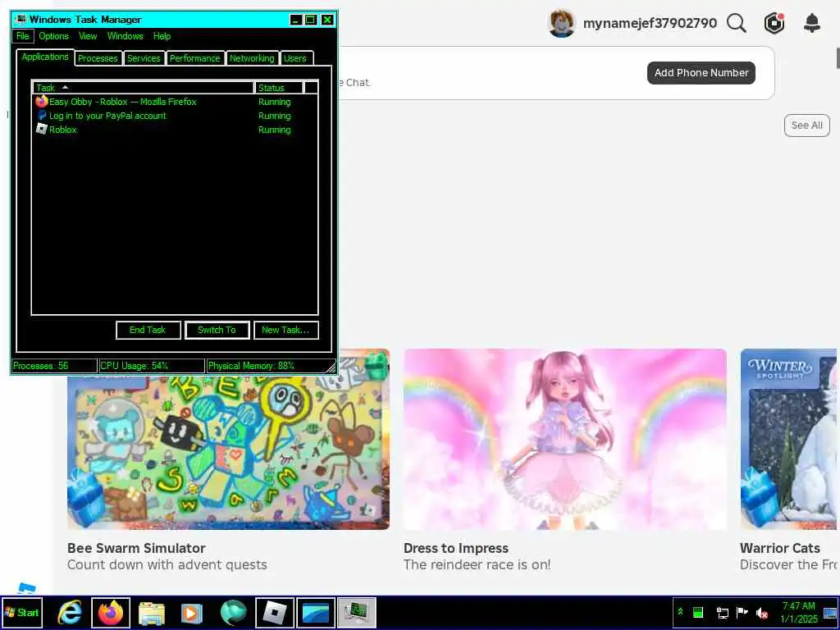Select the Roblox task row

pyautogui.click(x=176, y=129)
